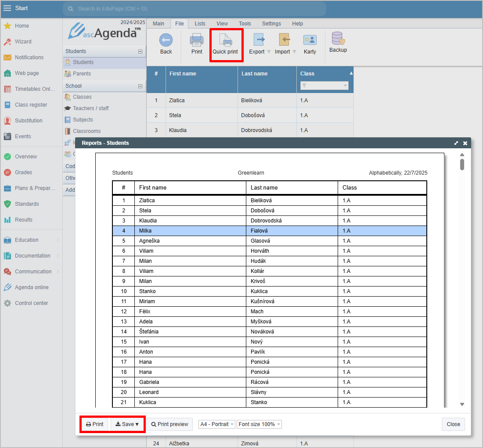Open the A4 - Portrait paper dropdown
The image size is (483, 448).
217,424
